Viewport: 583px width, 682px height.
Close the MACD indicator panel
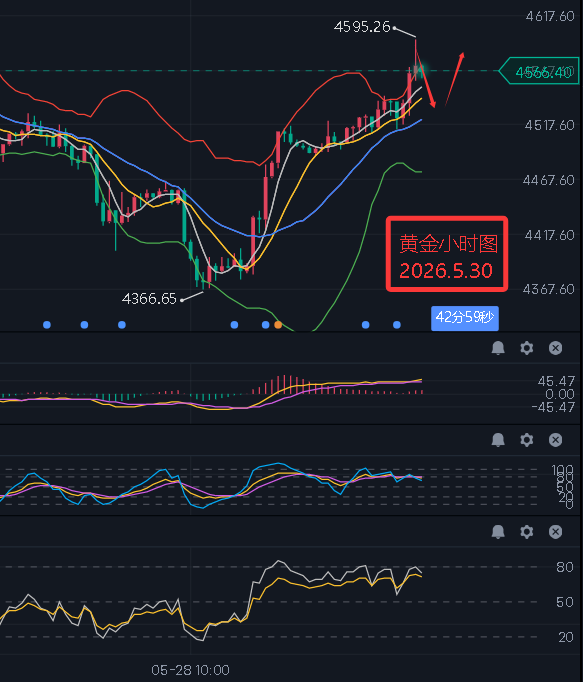tap(556, 348)
